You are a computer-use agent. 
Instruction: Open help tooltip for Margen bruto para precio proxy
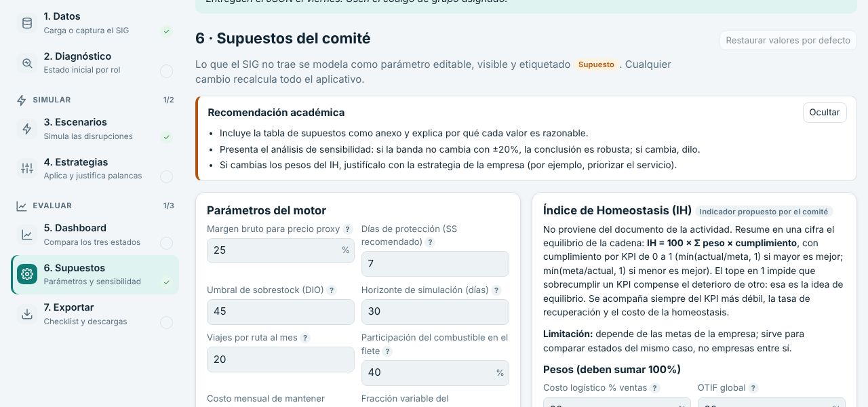(x=348, y=229)
